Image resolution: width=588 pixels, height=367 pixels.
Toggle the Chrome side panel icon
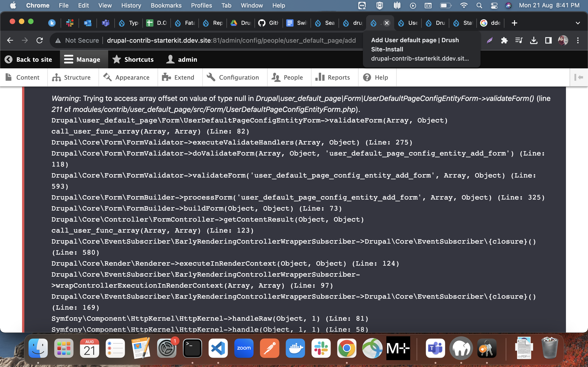click(x=548, y=40)
